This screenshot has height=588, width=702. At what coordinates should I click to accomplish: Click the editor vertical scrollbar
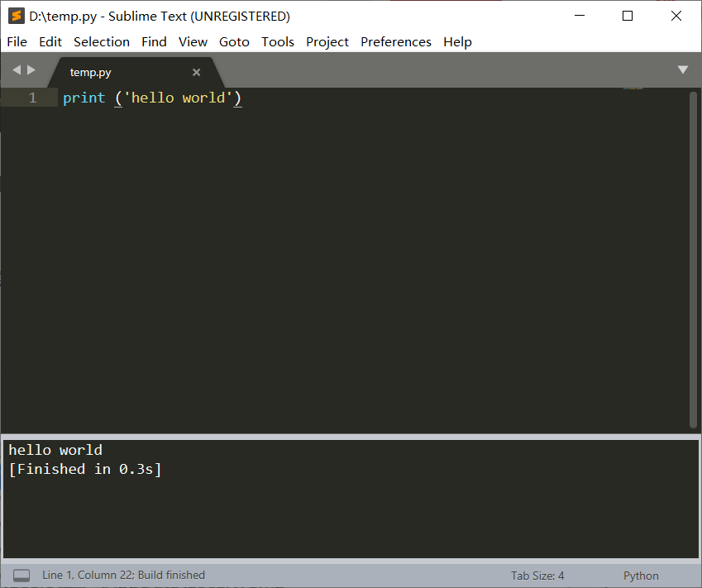tap(693, 260)
